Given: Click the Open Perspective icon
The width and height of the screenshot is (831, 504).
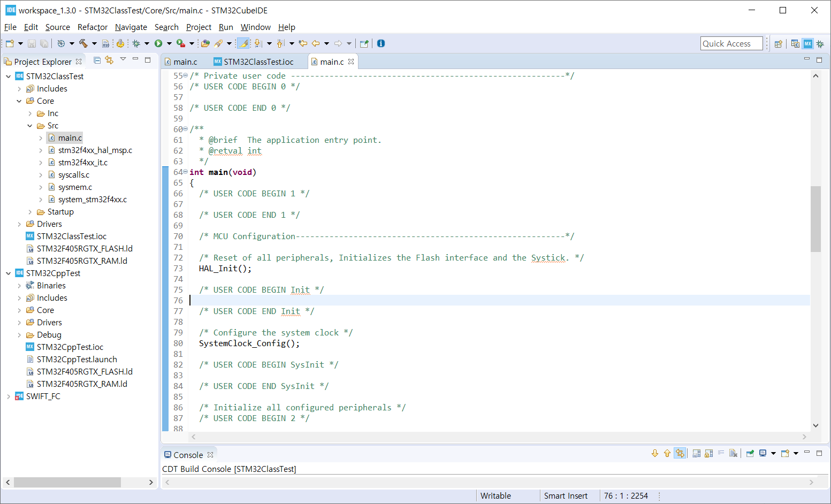Looking at the screenshot, I should tap(779, 44).
